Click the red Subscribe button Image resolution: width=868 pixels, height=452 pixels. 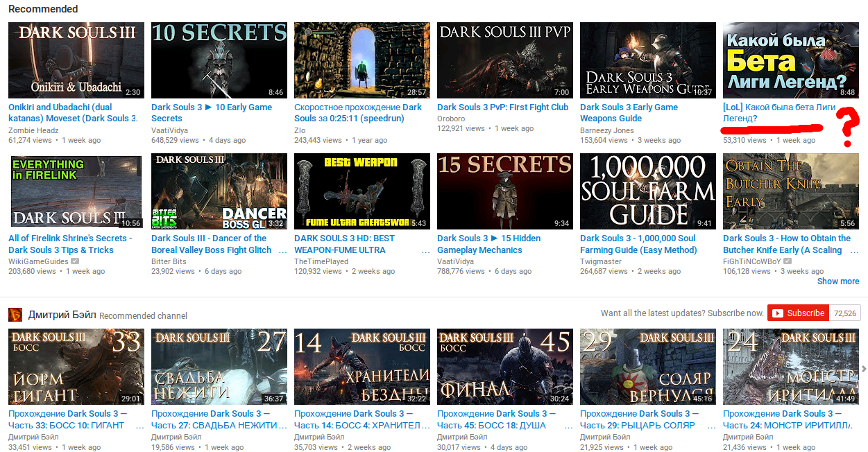tap(798, 313)
